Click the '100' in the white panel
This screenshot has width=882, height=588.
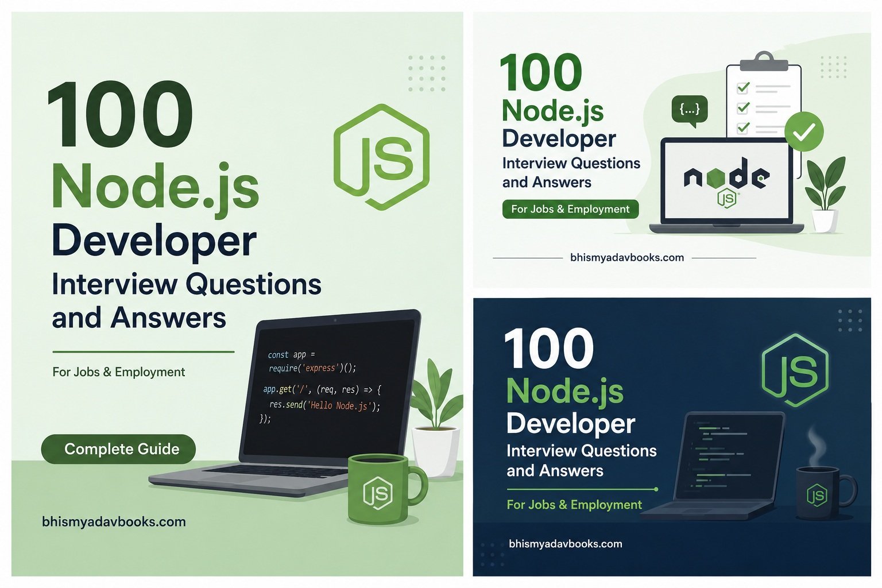[x=541, y=72]
